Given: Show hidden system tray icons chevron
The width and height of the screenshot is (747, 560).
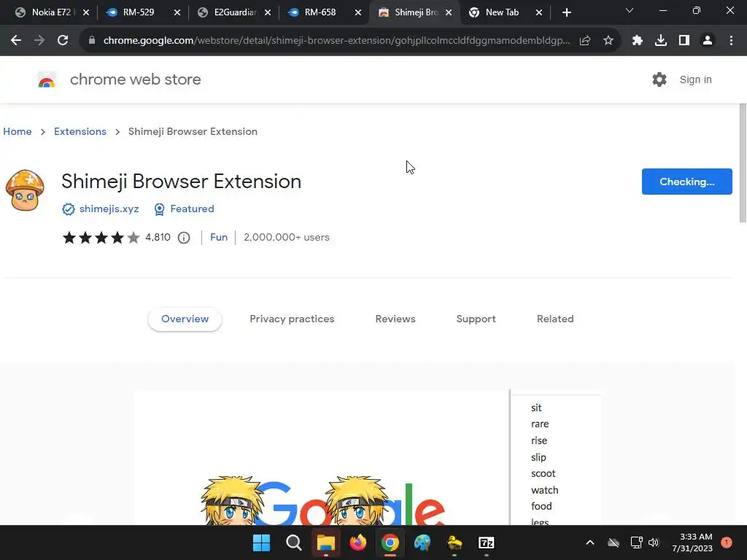Looking at the screenshot, I should pyautogui.click(x=589, y=542).
